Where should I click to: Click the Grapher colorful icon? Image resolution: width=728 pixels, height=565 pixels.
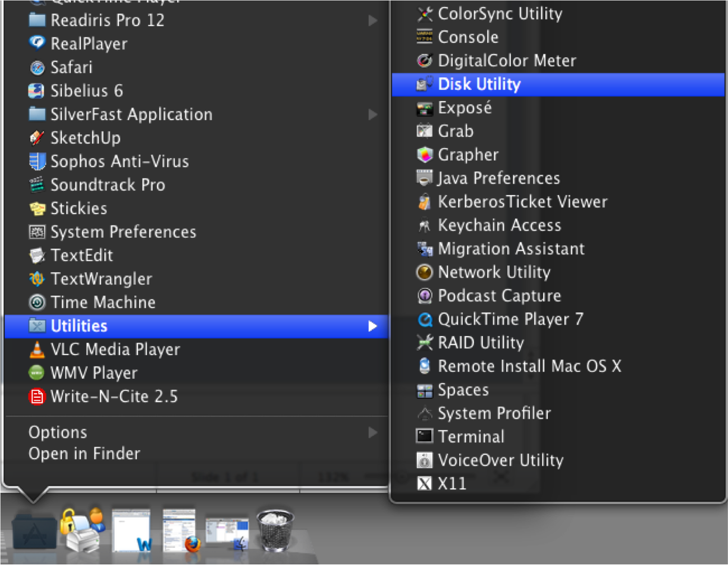pos(424,155)
